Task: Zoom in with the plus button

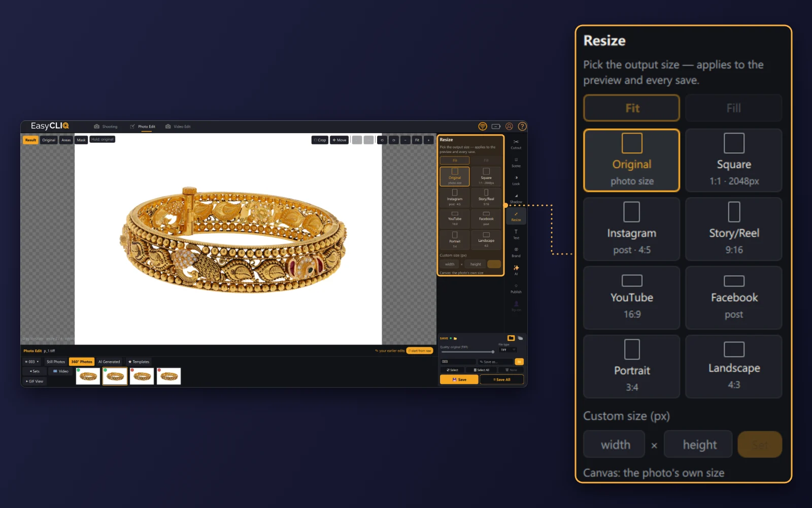Action: (x=429, y=140)
